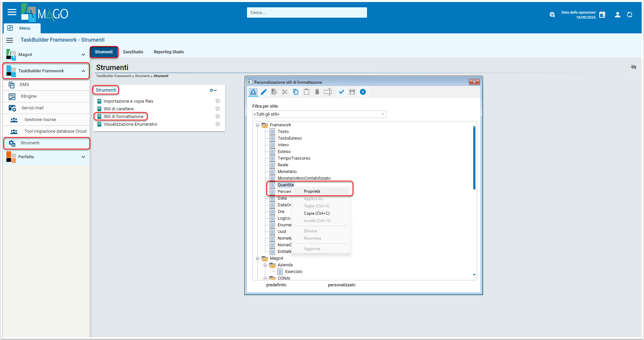Image resolution: width=644 pixels, height=340 pixels.
Task: Open the user profile icon
Action: [x=618, y=15]
